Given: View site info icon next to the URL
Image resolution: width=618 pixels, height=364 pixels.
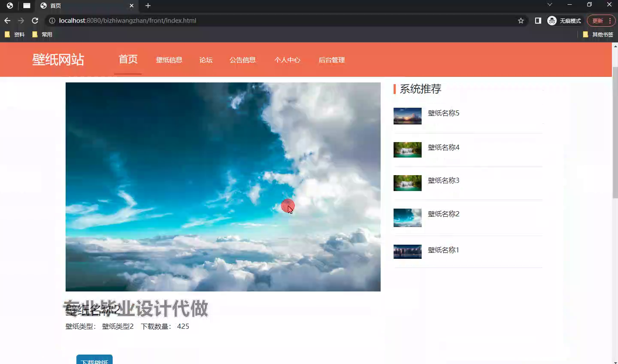Looking at the screenshot, I should pyautogui.click(x=52, y=21).
